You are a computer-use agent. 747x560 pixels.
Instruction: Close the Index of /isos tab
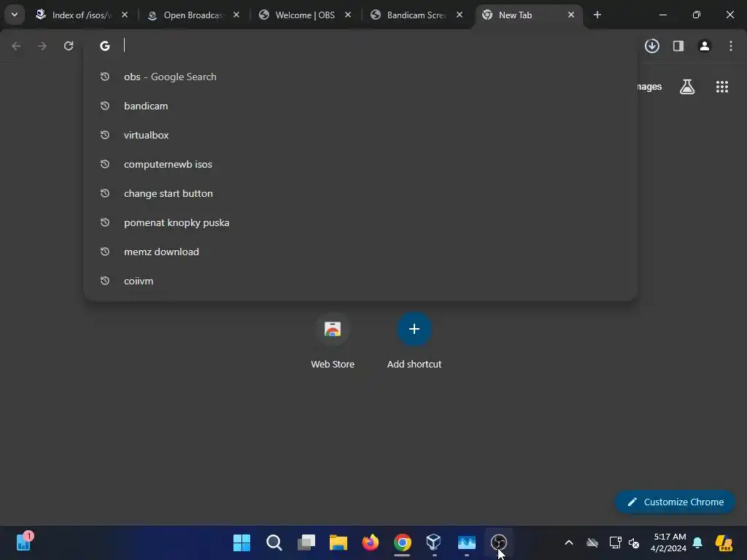[x=125, y=15]
